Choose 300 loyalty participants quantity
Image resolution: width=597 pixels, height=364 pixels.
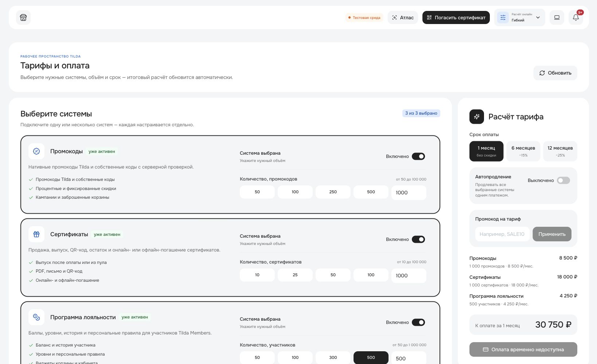tap(333, 357)
